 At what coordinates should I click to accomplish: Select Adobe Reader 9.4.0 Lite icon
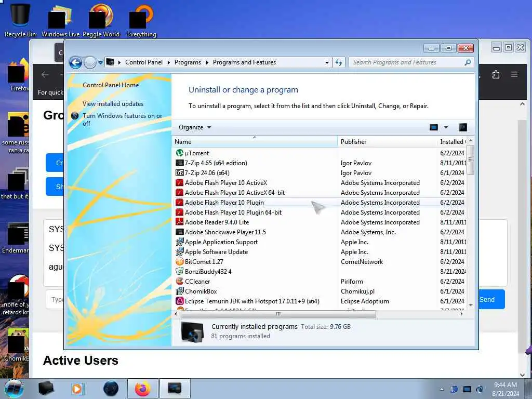click(x=179, y=222)
